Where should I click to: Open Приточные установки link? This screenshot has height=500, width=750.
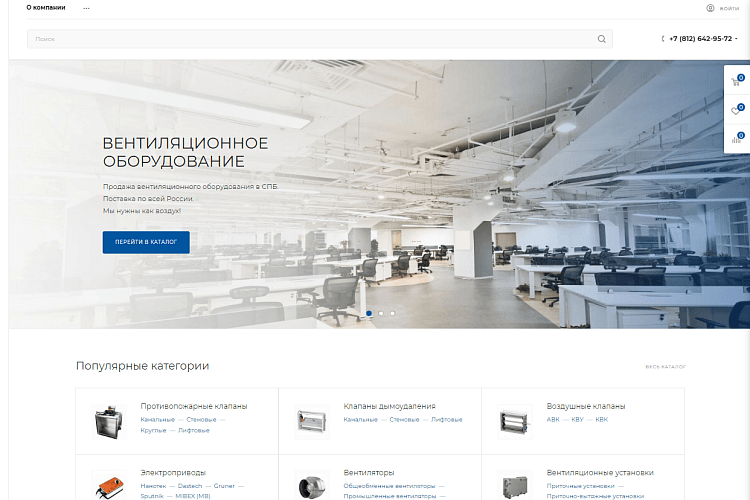coord(580,486)
